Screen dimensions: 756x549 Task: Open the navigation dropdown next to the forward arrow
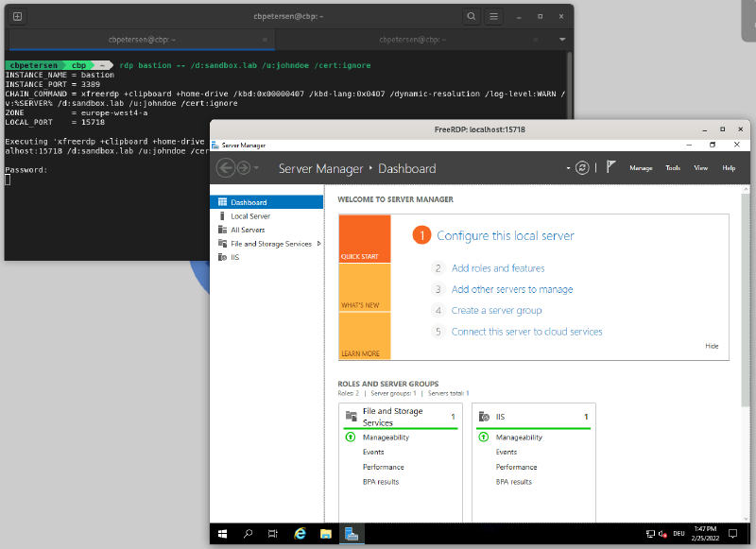tap(255, 167)
